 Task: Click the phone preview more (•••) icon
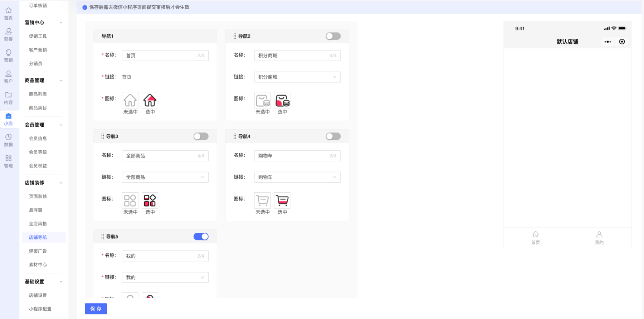pyautogui.click(x=608, y=42)
